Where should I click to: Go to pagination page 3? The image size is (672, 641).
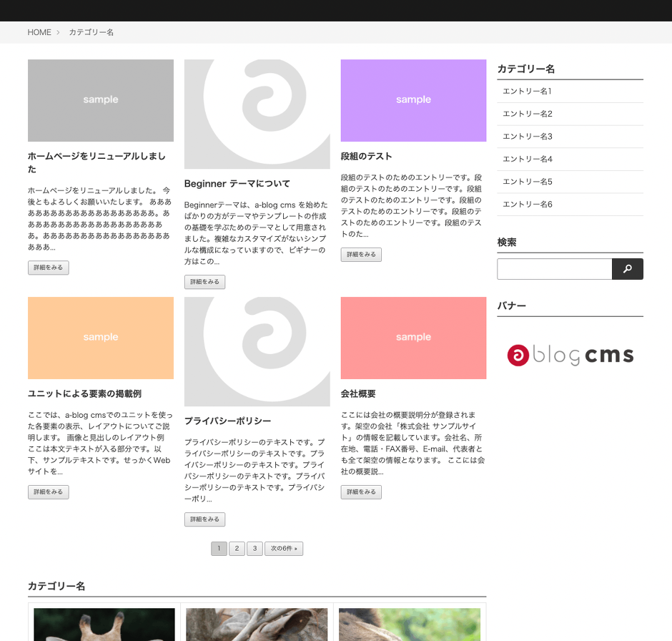(x=255, y=549)
